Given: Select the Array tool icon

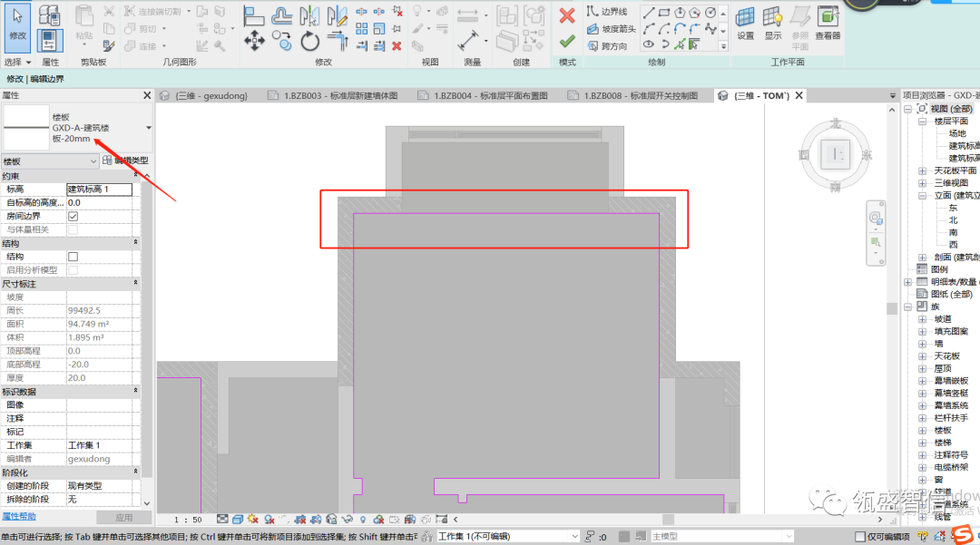Looking at the screenshot, I should [x=361, y=29].
